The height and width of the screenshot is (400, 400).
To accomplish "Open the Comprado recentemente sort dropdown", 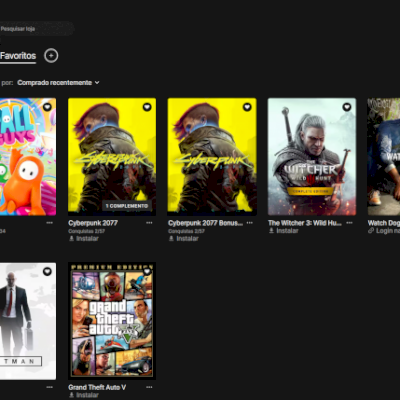I will (58, 82).
